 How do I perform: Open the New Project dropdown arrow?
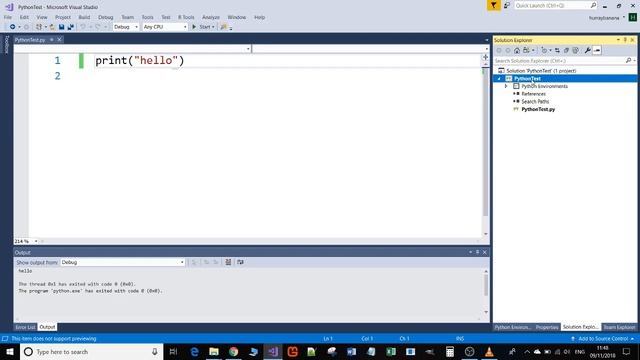click(46, 27)
